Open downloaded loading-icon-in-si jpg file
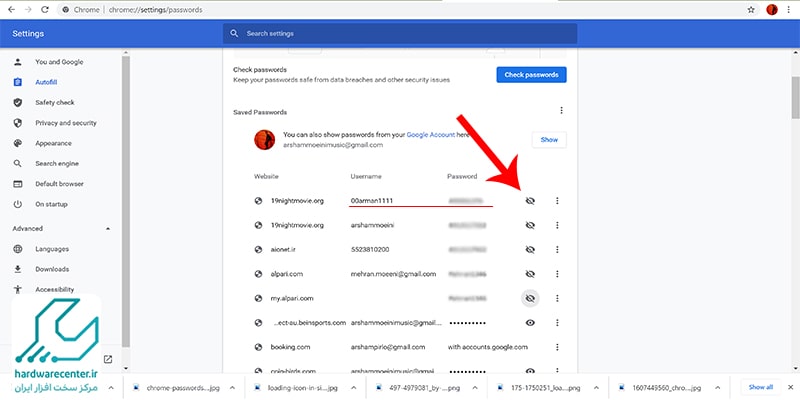Image resolution: width=800 pixels, height=400 pixels. (301, 388)
